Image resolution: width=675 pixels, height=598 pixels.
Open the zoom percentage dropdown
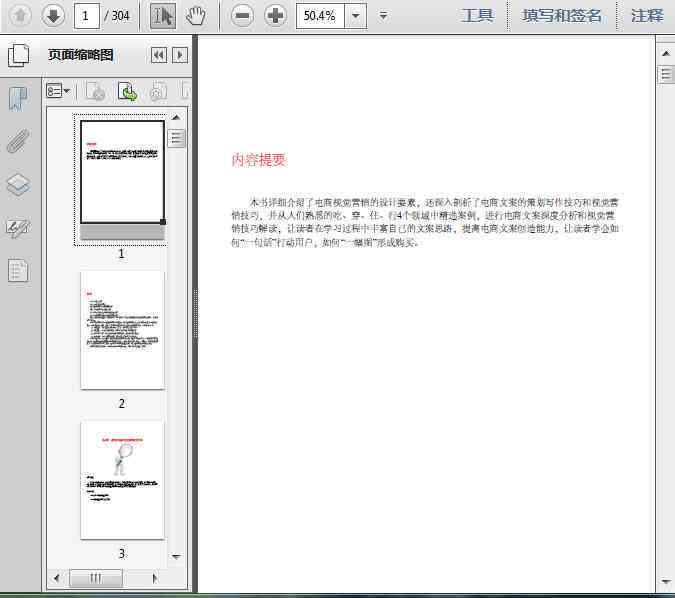click(356, 16)
